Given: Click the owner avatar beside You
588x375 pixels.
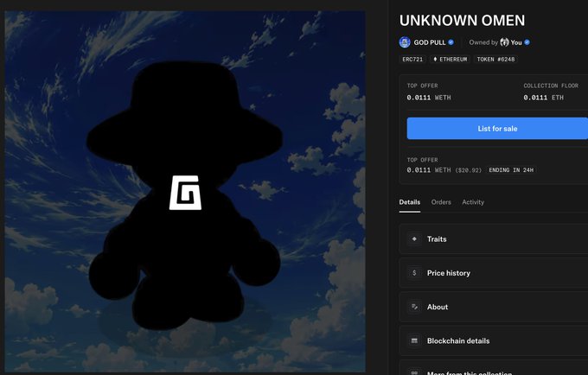Looking at the screenshot, I should [504, 42].
